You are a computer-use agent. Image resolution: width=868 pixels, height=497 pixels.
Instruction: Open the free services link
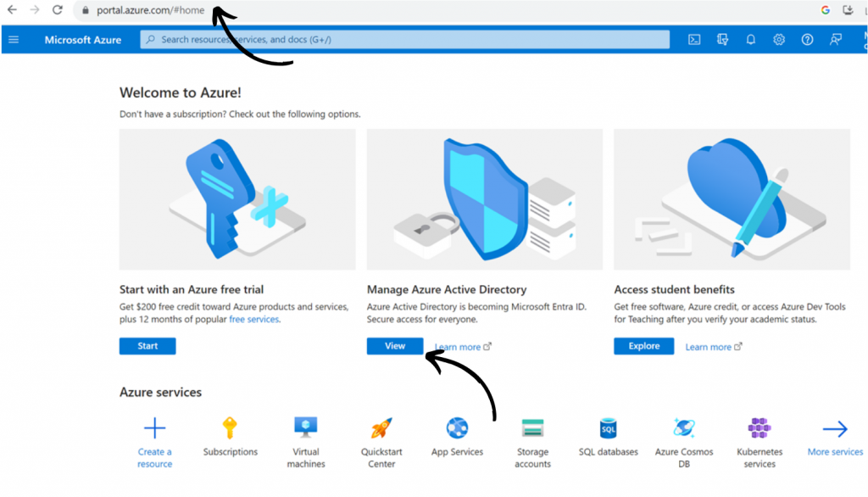pyautogui.click(x=254, y=319)
